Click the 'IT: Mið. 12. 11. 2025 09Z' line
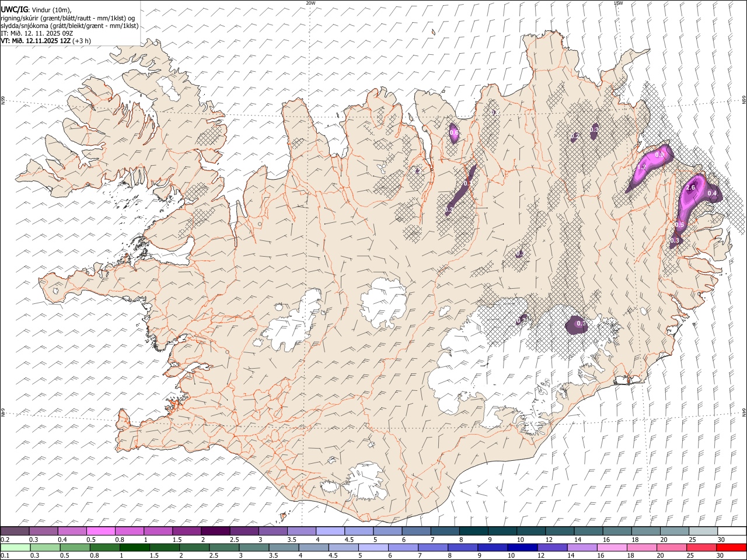Viewport: 747px width, 560px height. point(37,33)
